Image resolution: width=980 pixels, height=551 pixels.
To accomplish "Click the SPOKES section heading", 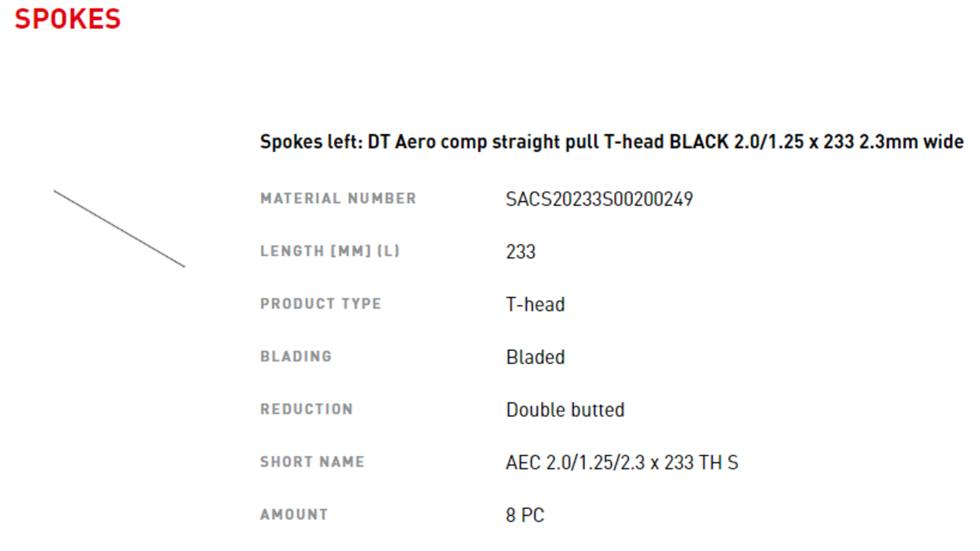I will coord(67,18).
